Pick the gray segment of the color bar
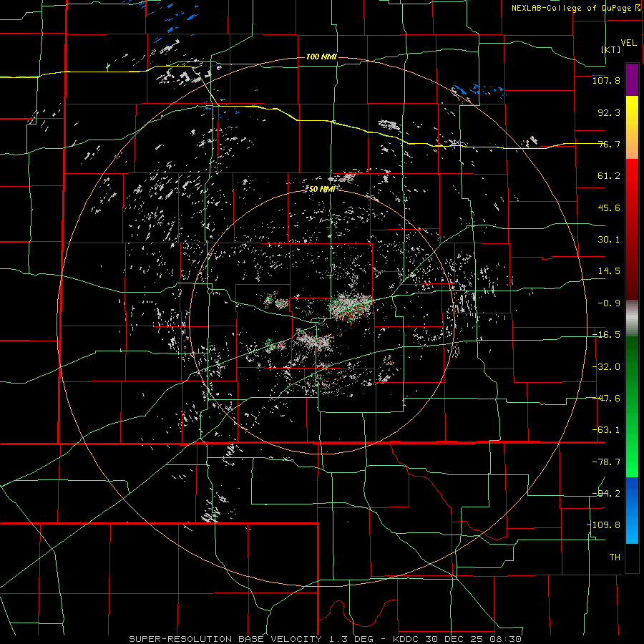The height and width of the screenshot is (644, 644). 632,318
